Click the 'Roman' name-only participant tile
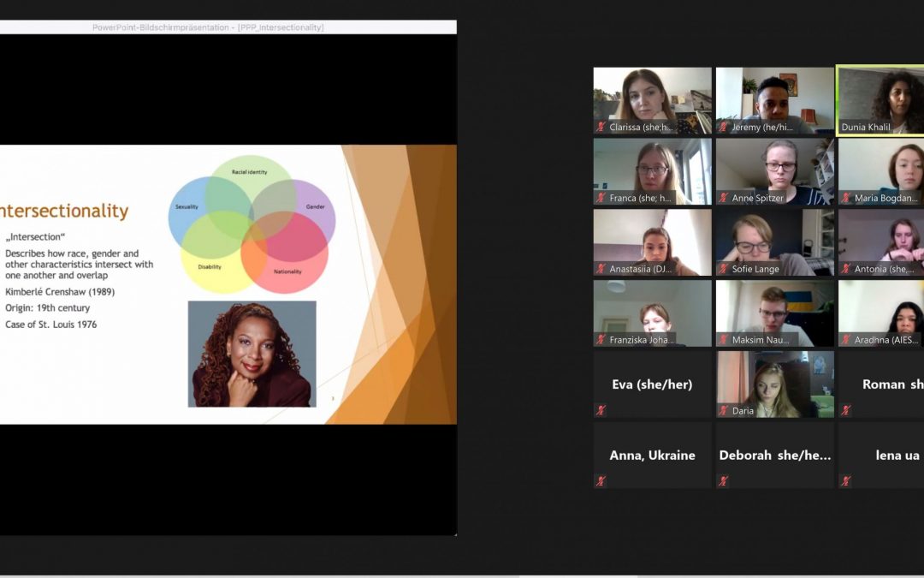This screenshot has width=924, height=578. pyautogui.click(x=880, y=384)
